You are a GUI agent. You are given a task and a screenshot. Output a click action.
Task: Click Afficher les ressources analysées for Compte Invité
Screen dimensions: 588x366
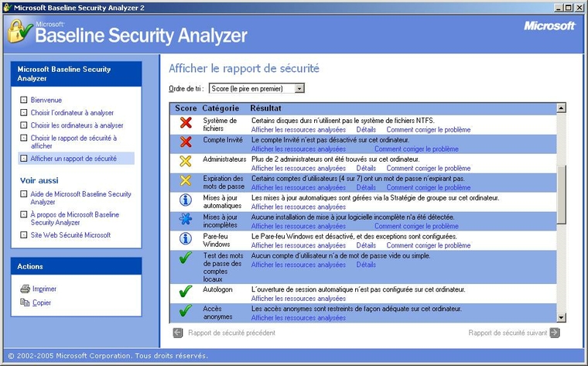coord(299,149)
